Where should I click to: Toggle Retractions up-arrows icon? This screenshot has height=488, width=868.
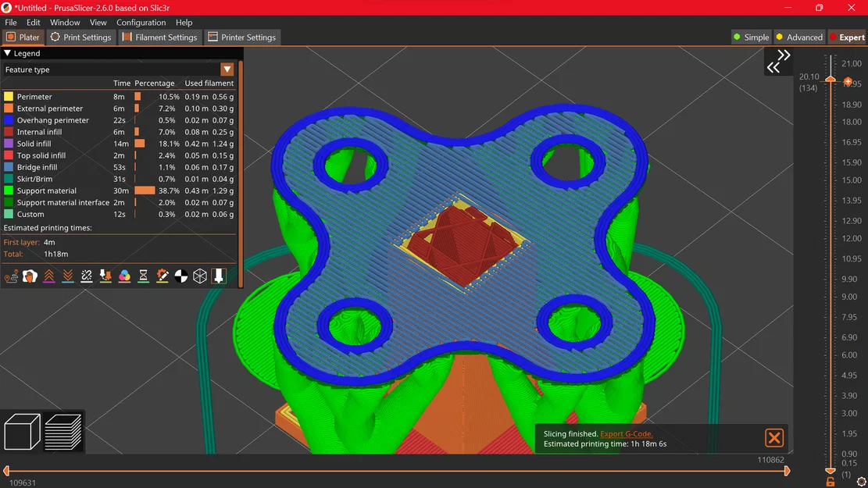[48, 276]
